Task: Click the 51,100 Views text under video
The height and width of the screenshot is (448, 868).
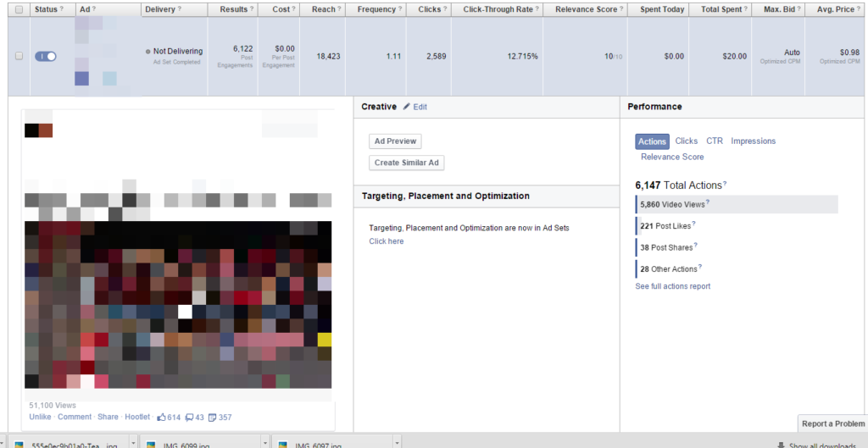Action: point(53,406)
